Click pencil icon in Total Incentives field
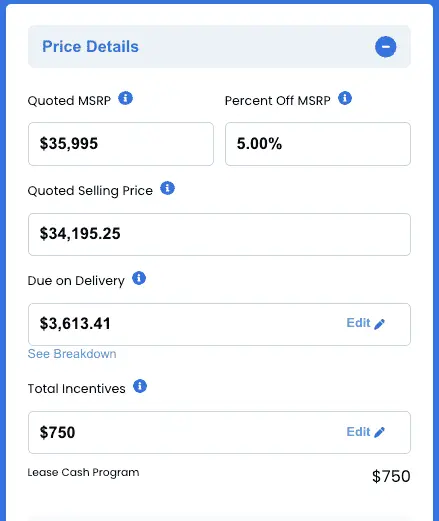Screen dimensions: 439x521 click(x=379, y=432)
